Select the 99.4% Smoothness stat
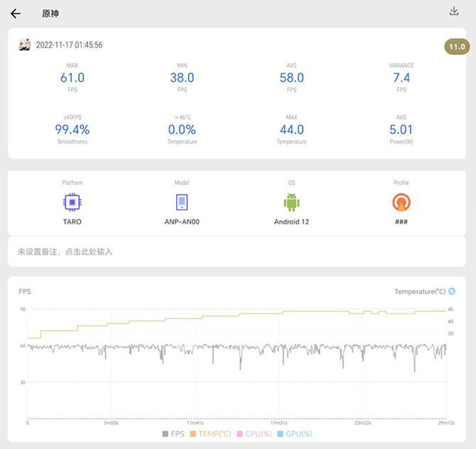 [71, 129]
